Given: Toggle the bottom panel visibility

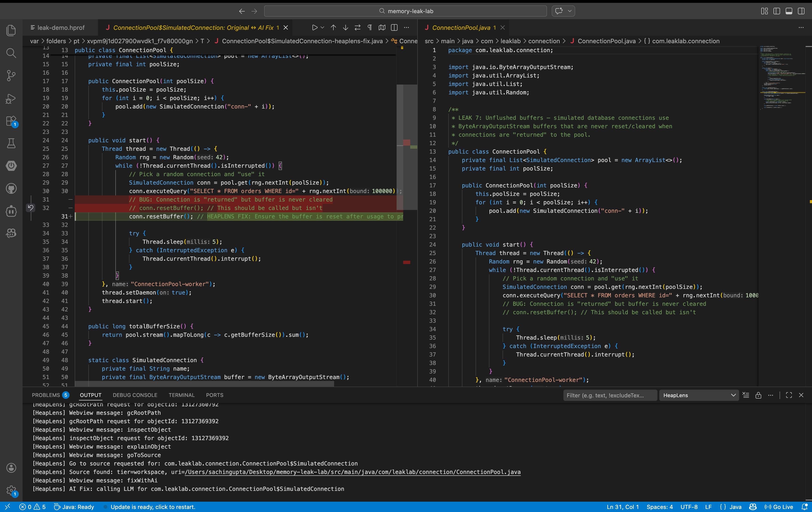Looking at the screenshot, I should tap(789, 11).
